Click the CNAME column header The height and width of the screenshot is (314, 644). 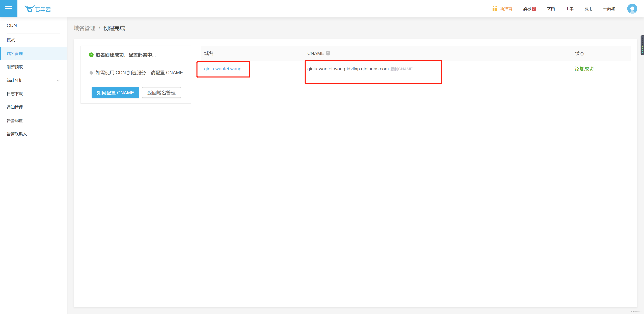[x=315, y=53]
